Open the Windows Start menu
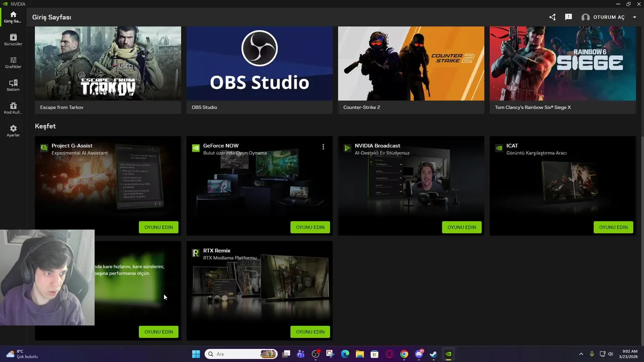This screenshot has width=644, height=362. [x=196, y=354]
